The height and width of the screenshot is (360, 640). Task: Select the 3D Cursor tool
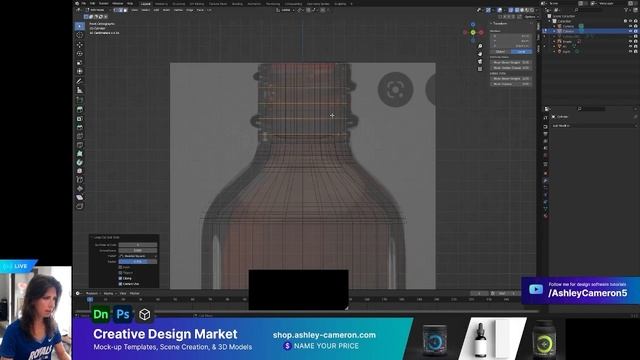(80, 35)
